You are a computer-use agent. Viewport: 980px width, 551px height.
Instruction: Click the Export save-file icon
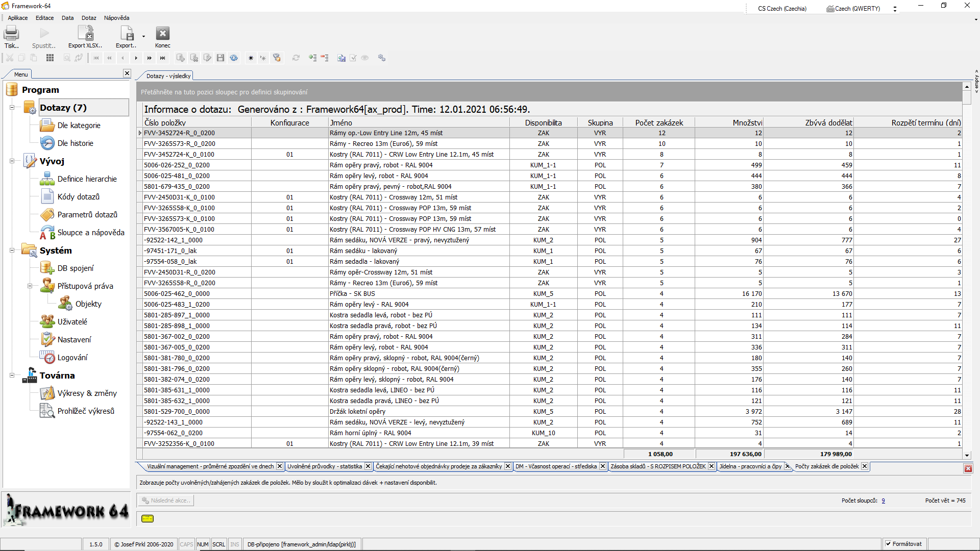pos(126,34)
